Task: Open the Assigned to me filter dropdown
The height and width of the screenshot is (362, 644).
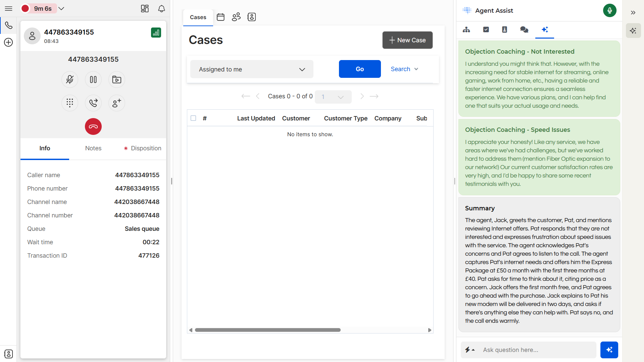Action: click(x=252, y=69)
